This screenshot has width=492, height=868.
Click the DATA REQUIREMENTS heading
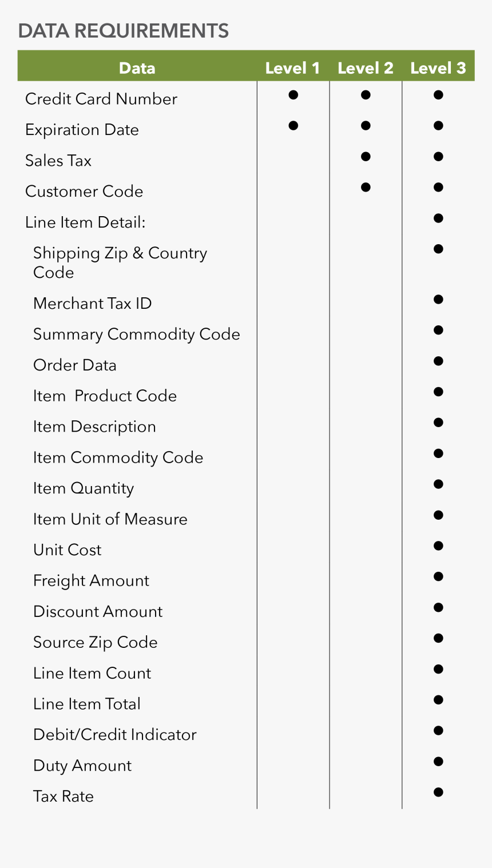click(124, 30)
